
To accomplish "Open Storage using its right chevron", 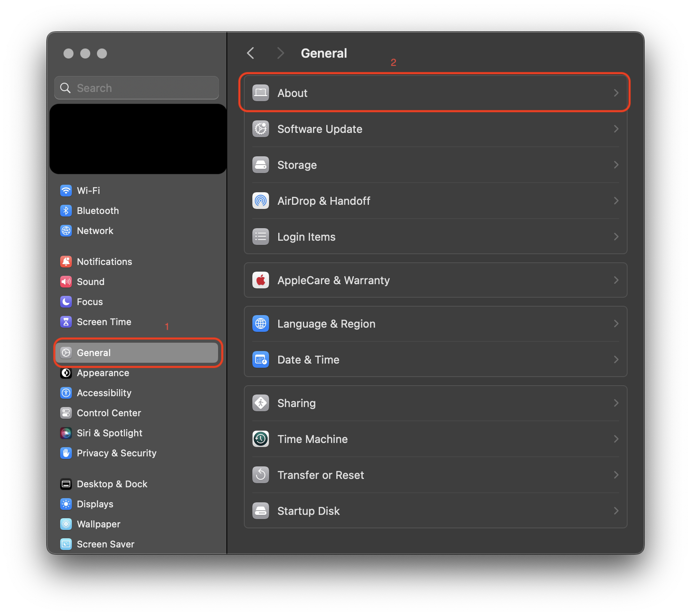I will tap(616, 165).
